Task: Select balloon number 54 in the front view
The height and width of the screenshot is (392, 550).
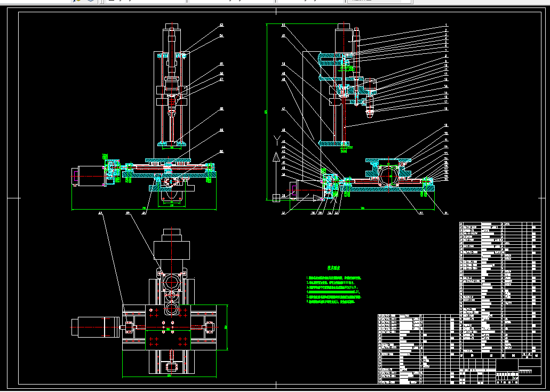Action: (x=221, y=36)
